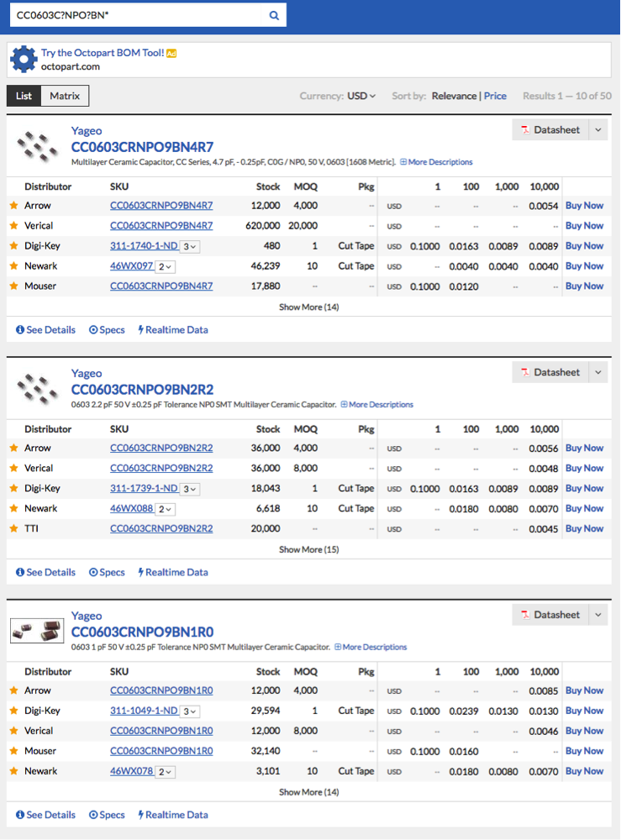This screenshot has width=621, height=840.
Task: Open SKU count dropdown next to 46WX078
Action: [x=165, y=772]
